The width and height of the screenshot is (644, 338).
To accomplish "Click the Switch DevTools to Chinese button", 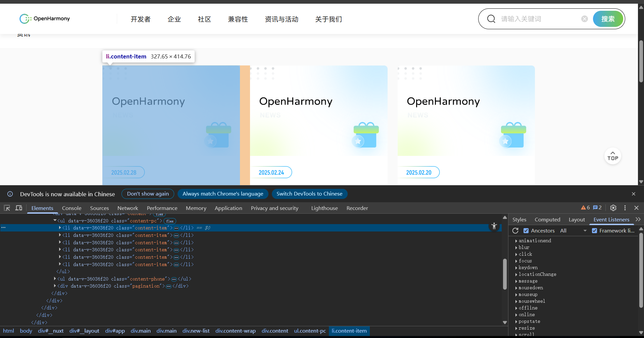I will (309, 194).
